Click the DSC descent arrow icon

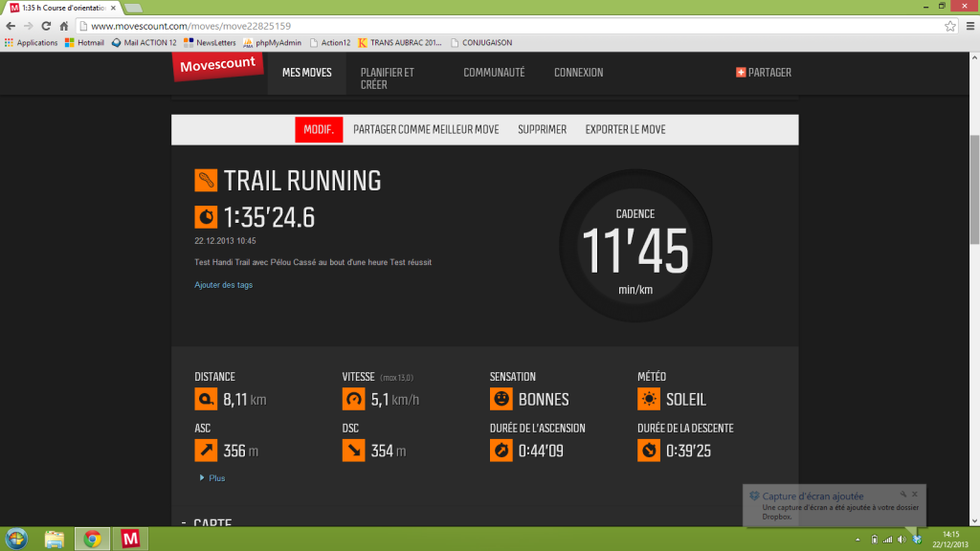(x=353, y=451)
